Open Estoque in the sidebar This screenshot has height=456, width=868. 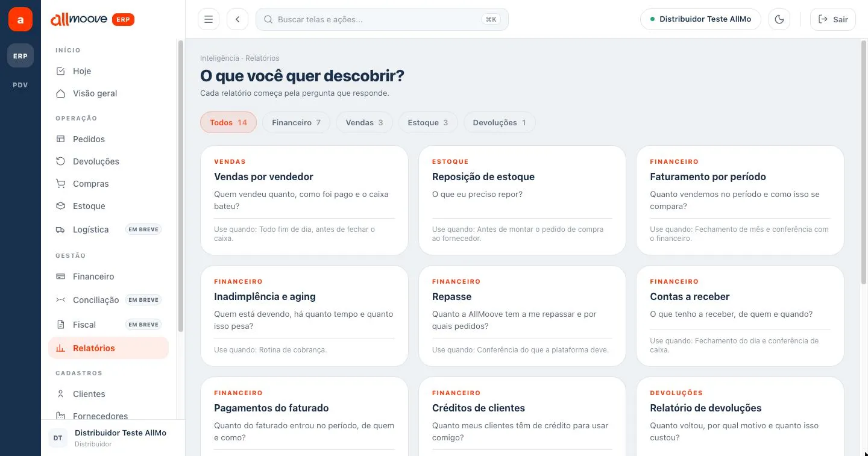point(108,206)
